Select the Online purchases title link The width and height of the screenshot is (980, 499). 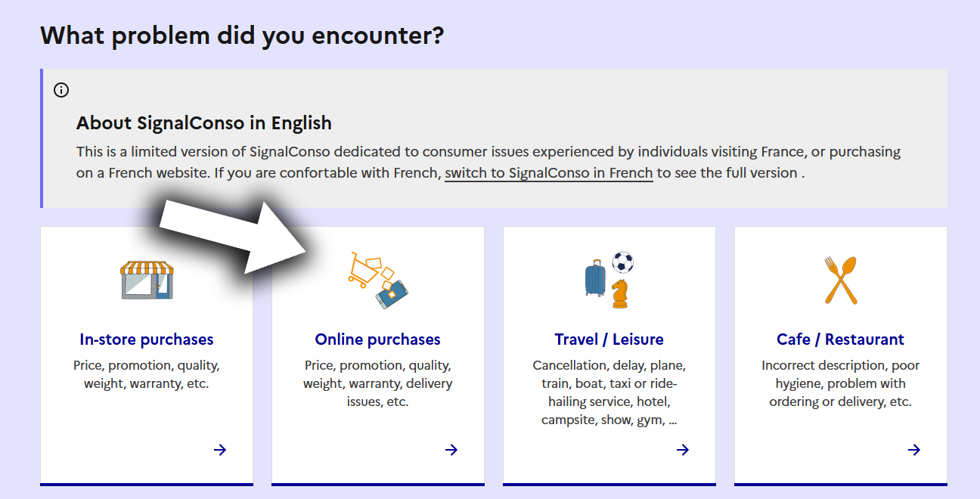pos(378,339)
